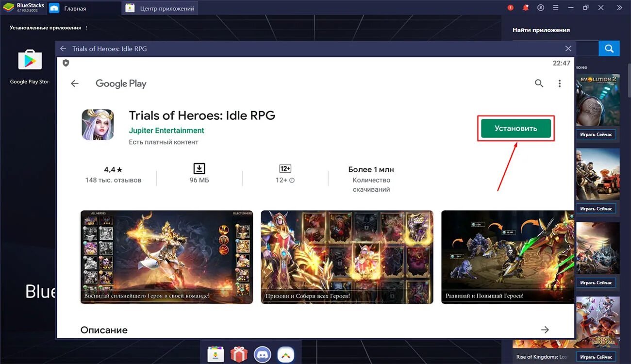Click the 4,4 star rating

(113, 169)
